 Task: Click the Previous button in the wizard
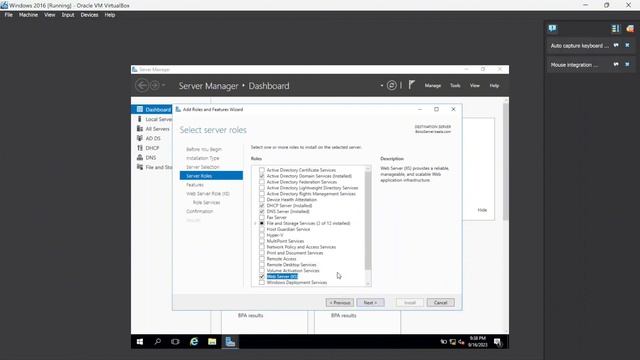click(x=340, y=302)
